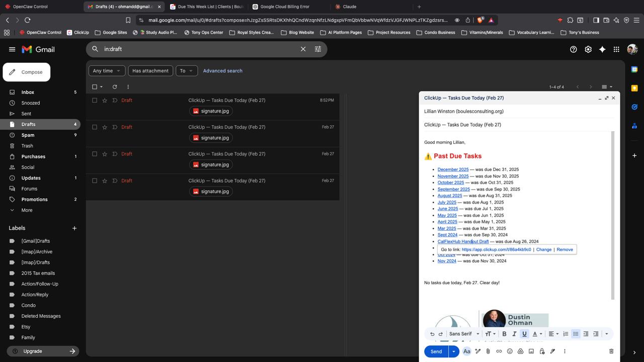Star the second draft email
This screenshot has width=644, height=362.
click(x=105, y=127)
